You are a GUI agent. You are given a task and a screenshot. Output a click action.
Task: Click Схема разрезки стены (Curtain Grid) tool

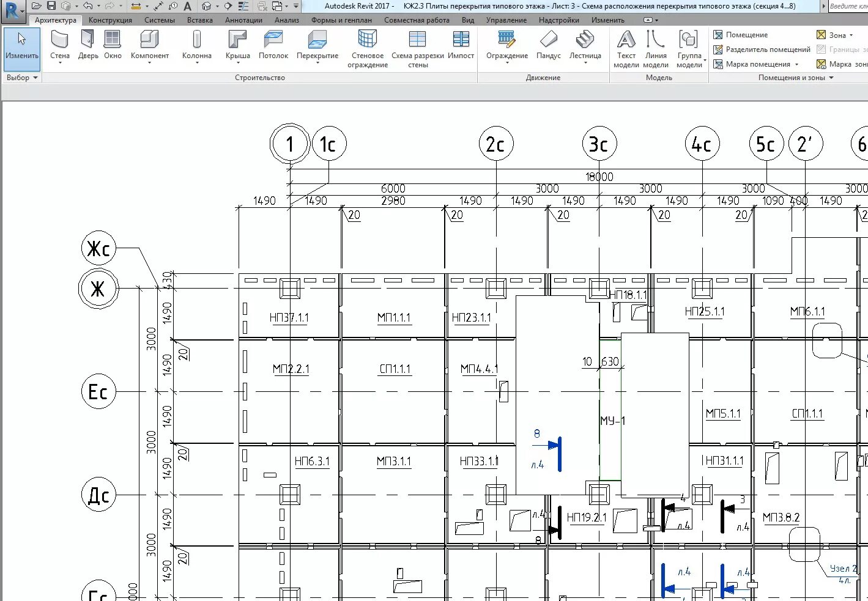click(x=418, y=49)
